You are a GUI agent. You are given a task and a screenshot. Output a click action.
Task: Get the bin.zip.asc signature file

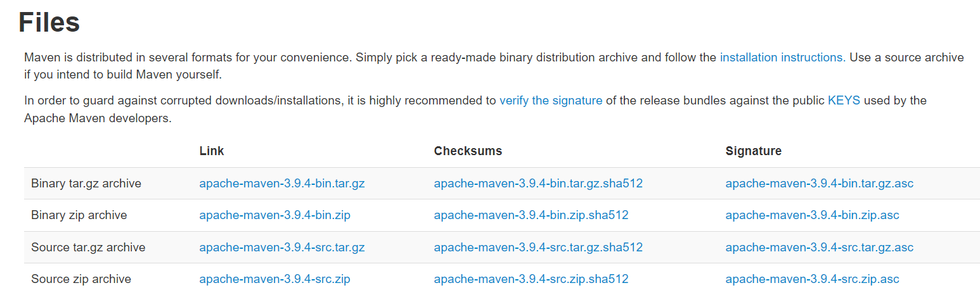(x=812, y=215)
